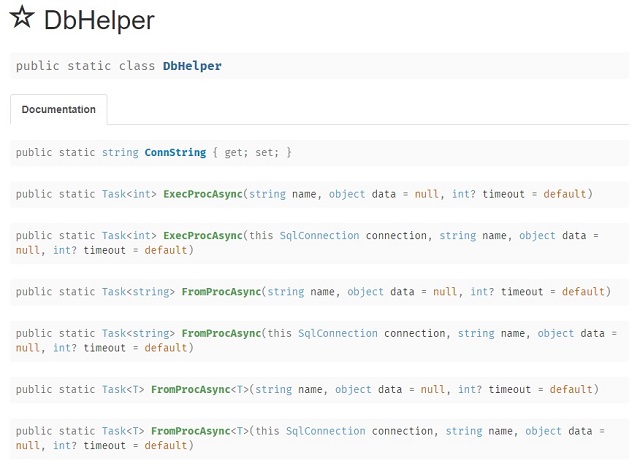Click Task<T> return type of first FromProcAsync<T>

click(x=123, y=389)
